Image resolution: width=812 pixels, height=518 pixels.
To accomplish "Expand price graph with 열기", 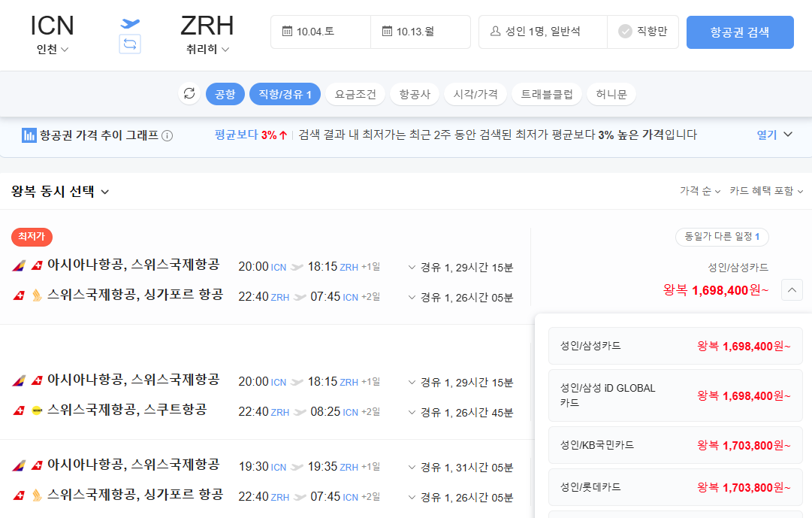I will (x=774, y=135).
